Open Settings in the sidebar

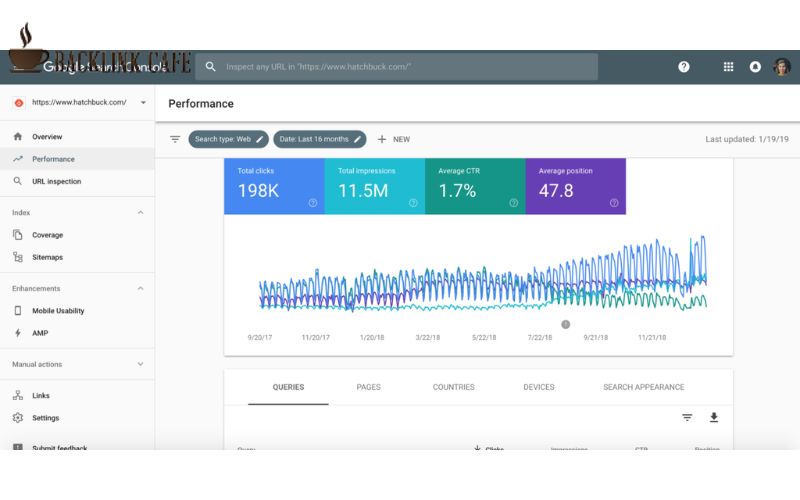[78, 418]
